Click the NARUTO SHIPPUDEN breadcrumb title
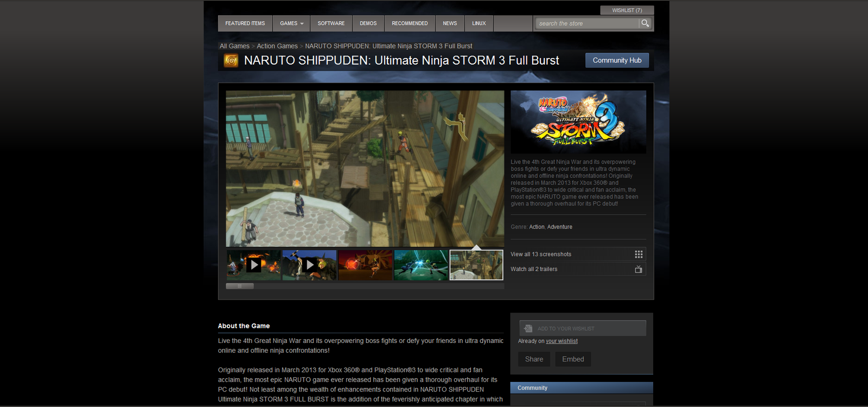Screen dimensions: 868x407 coord(388,46)
